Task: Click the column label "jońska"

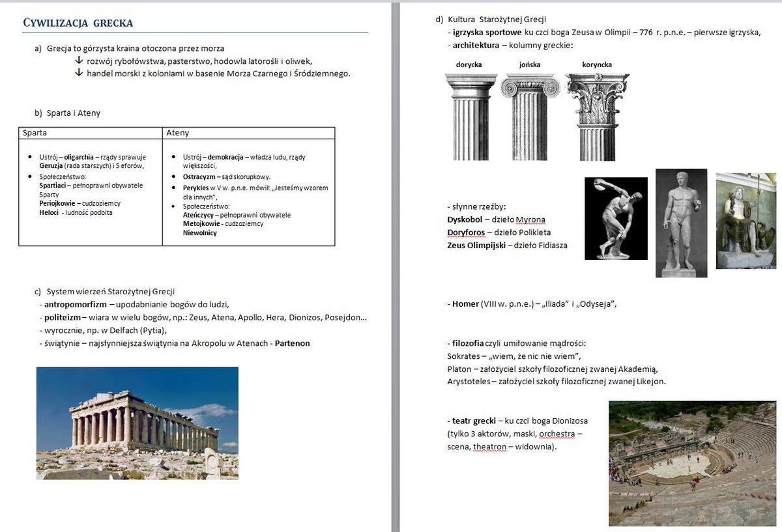Action: [530, 64]
